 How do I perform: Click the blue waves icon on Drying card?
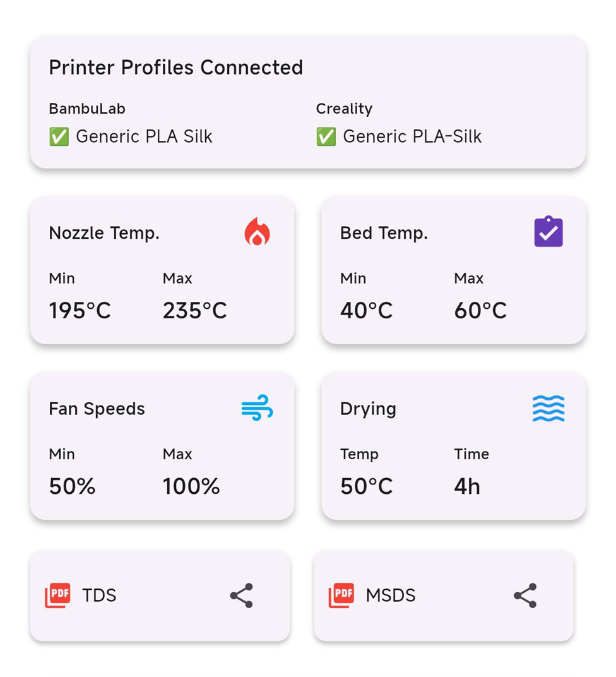click(548, 408)
